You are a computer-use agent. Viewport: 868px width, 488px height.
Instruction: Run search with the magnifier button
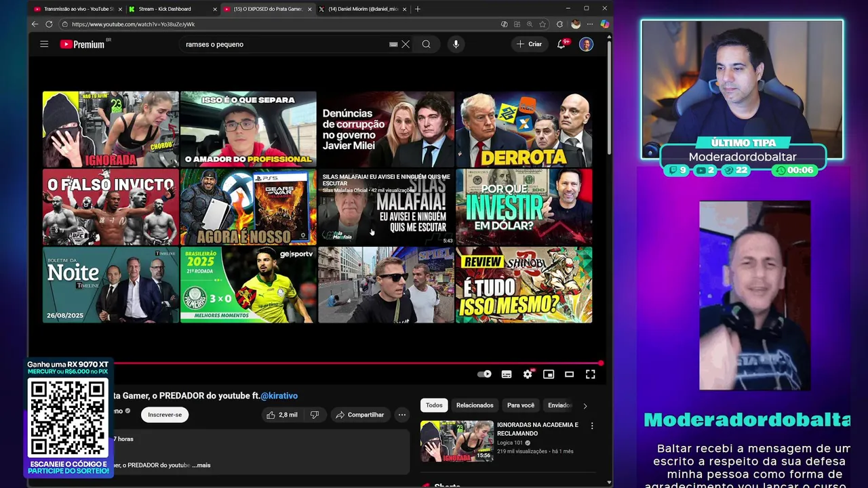(x=426, y=44)
